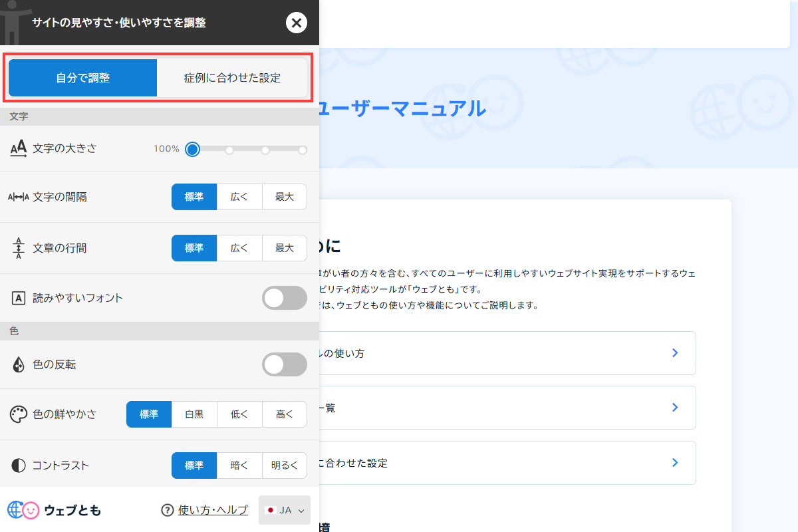Click the ink-drop icon beside 色の反転
Image resolution: width=798 pixels, height=532 pixels.
click(18, 364)
